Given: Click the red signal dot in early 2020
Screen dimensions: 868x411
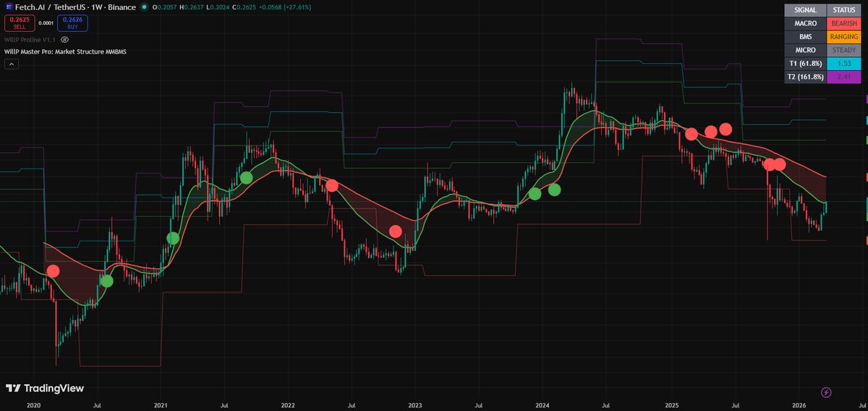Looking at the screenshot, I should [x=54, y=271].
